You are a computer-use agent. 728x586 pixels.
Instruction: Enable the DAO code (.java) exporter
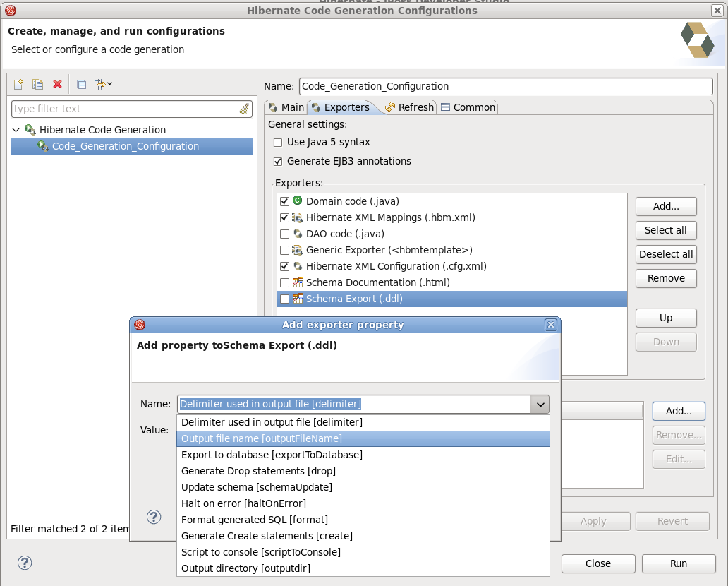[285, 234]
